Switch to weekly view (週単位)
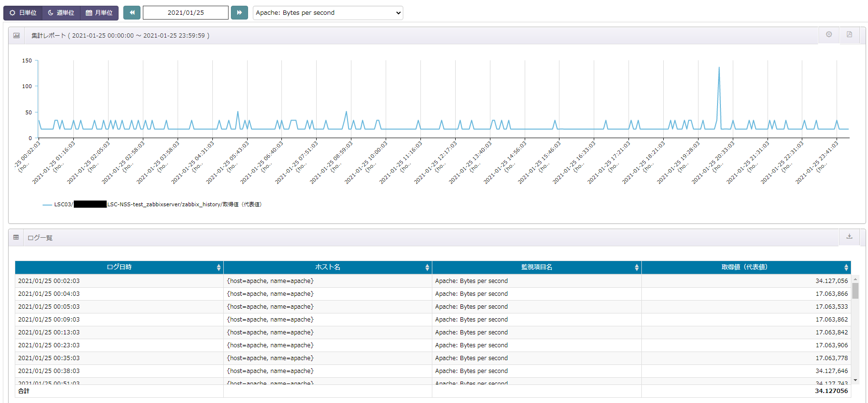 tap(61, 13)
